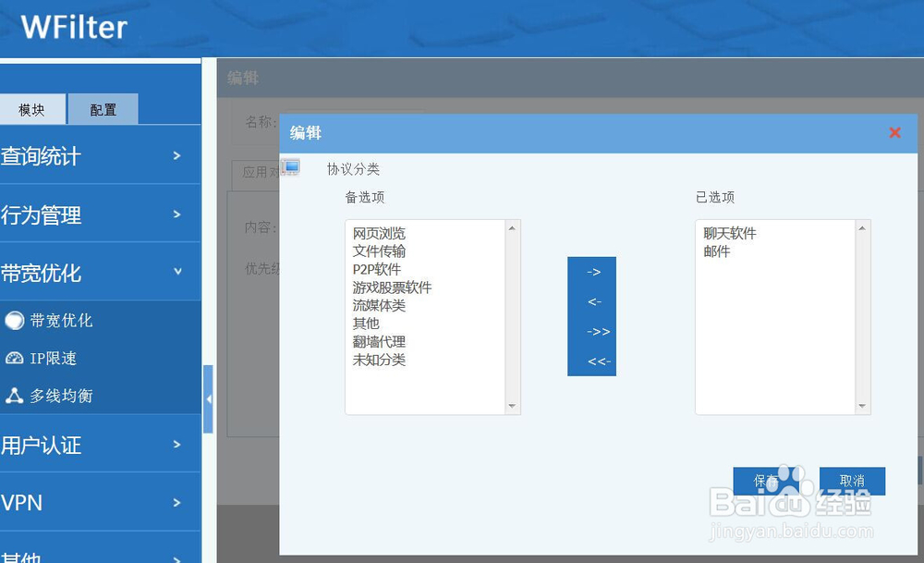Select 流媒体类 in the available list
924x563 pixels.
click(379, 305)
